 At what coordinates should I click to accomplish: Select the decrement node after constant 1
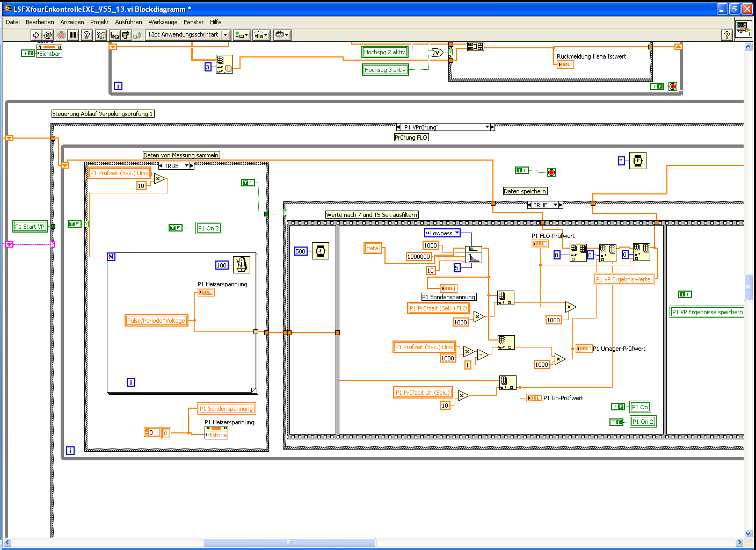tap(483, 354)
